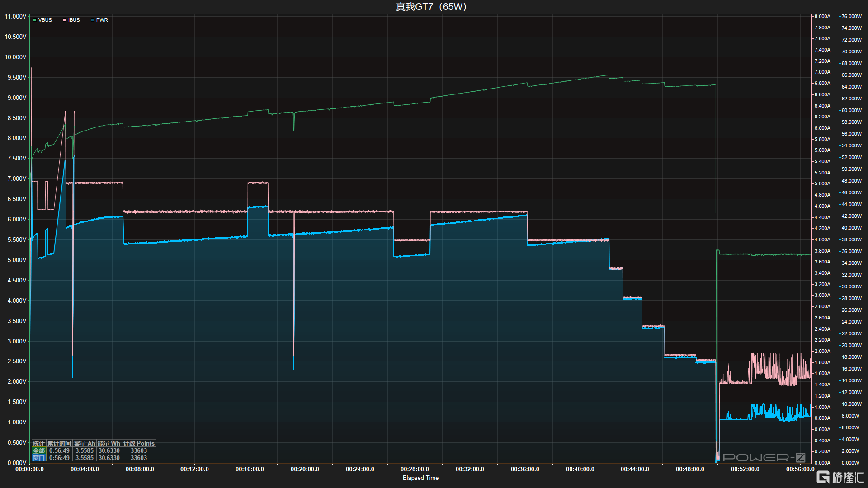Click the 5.000V voltage axis label
868x488 pixels.
click(17, 260)
